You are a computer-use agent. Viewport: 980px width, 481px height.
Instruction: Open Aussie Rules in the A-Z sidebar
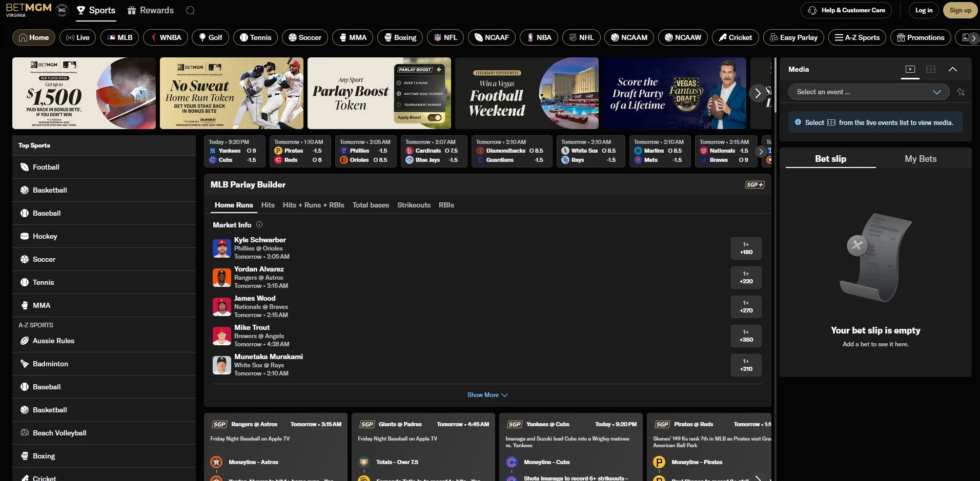104,341
